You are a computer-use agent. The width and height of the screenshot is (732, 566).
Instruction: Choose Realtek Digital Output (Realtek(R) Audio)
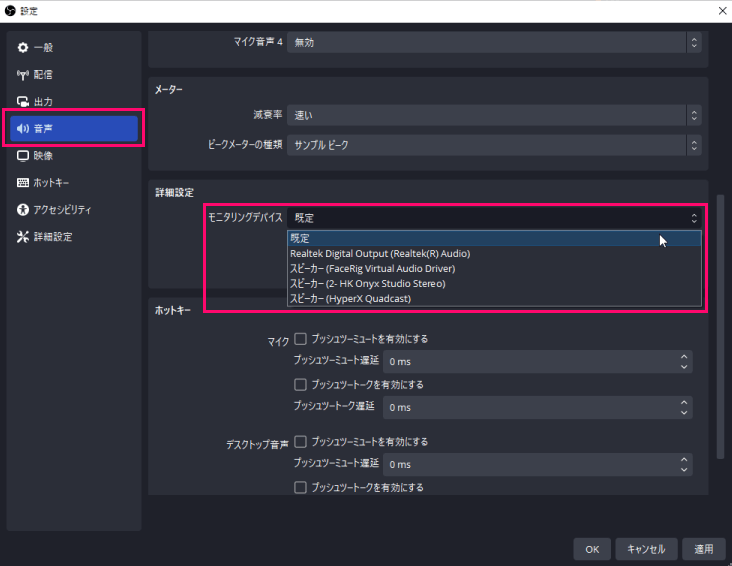click(494, 254)
